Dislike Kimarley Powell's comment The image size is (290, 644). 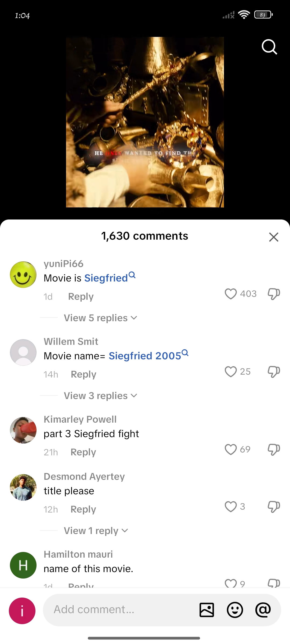(x=274, y=449)
